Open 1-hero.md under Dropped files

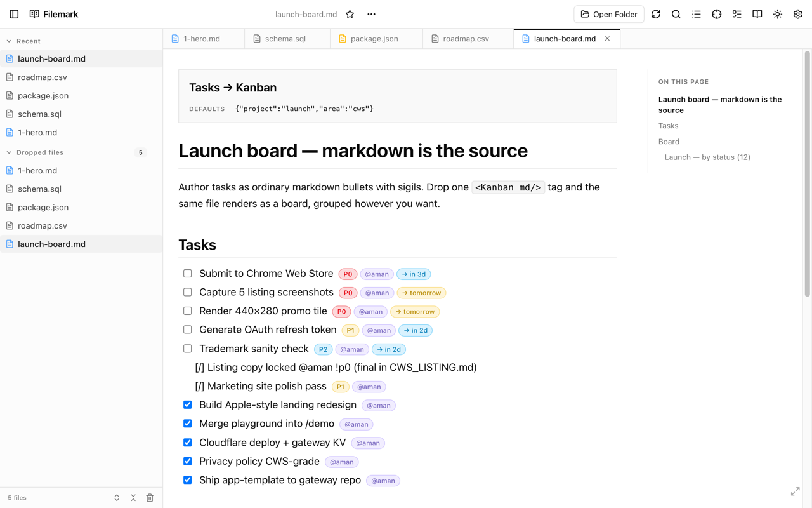(81, 170)
